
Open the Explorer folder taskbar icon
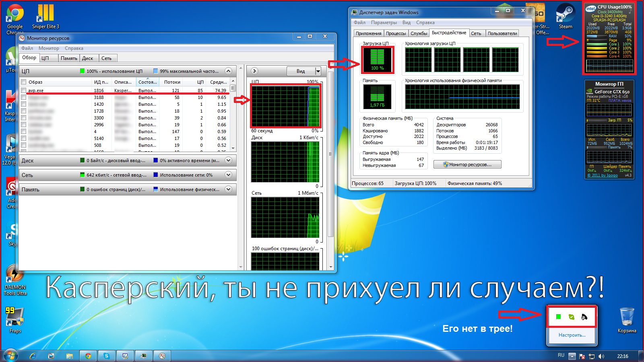[x=70, y=356]
